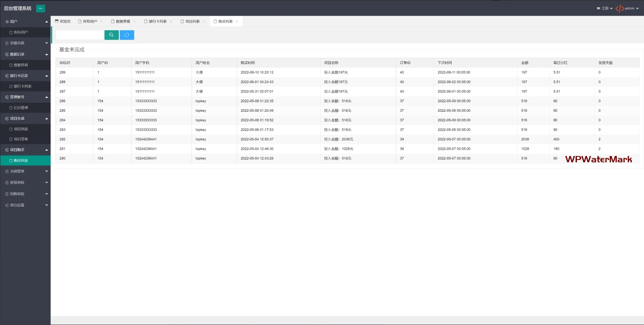The image size is (644, 325).
Task: Close the 项目列表 tab
Action: click(204, 22)
